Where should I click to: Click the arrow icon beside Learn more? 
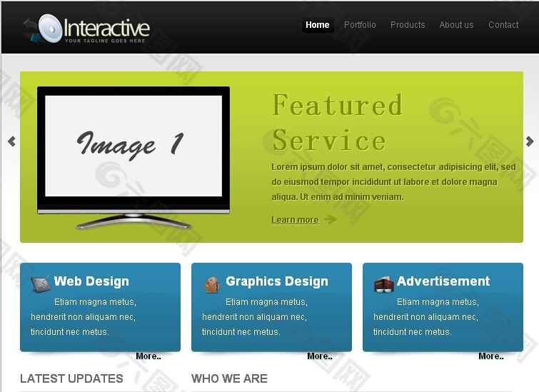tap(330, 219)
